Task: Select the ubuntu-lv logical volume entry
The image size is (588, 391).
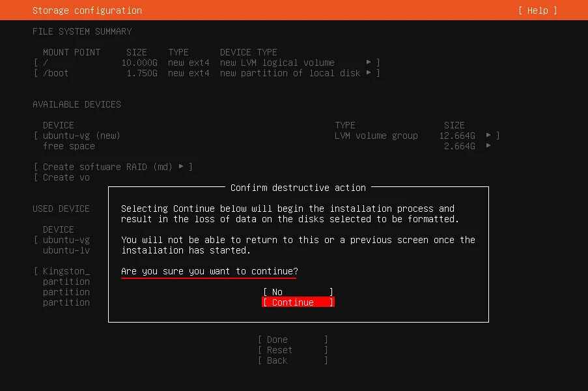Action: tap(66, 250)
